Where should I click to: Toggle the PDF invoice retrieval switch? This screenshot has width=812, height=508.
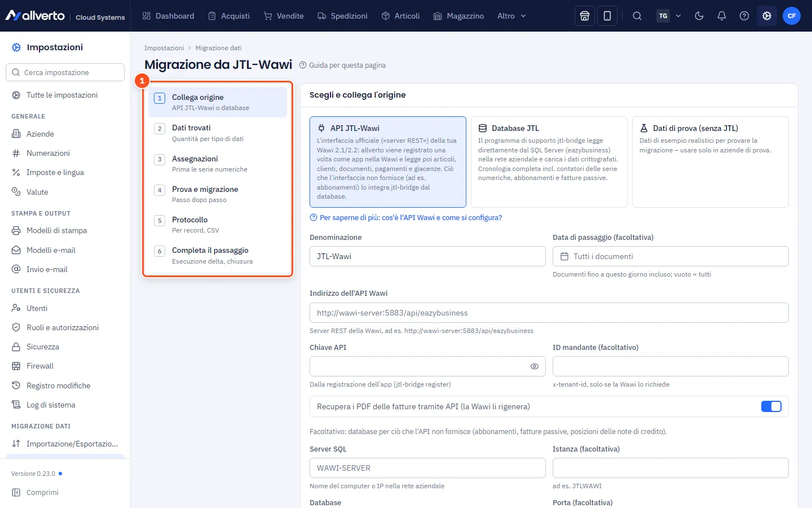[771, 406]
